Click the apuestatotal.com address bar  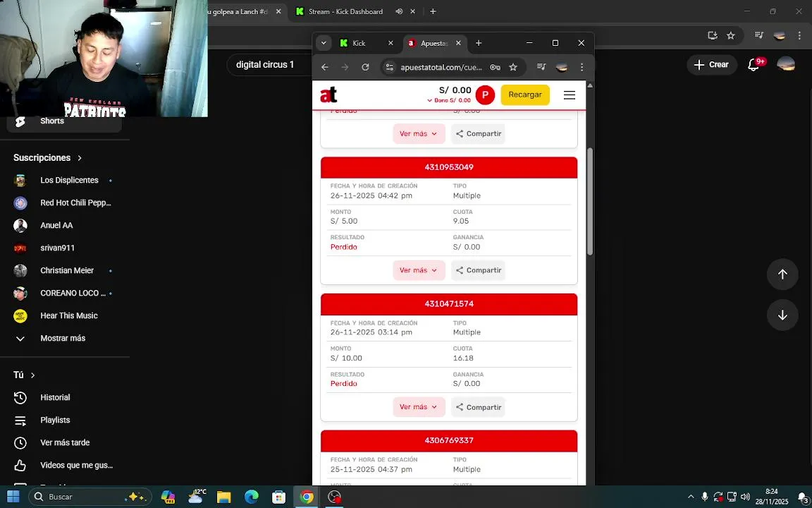coord(441,67)
